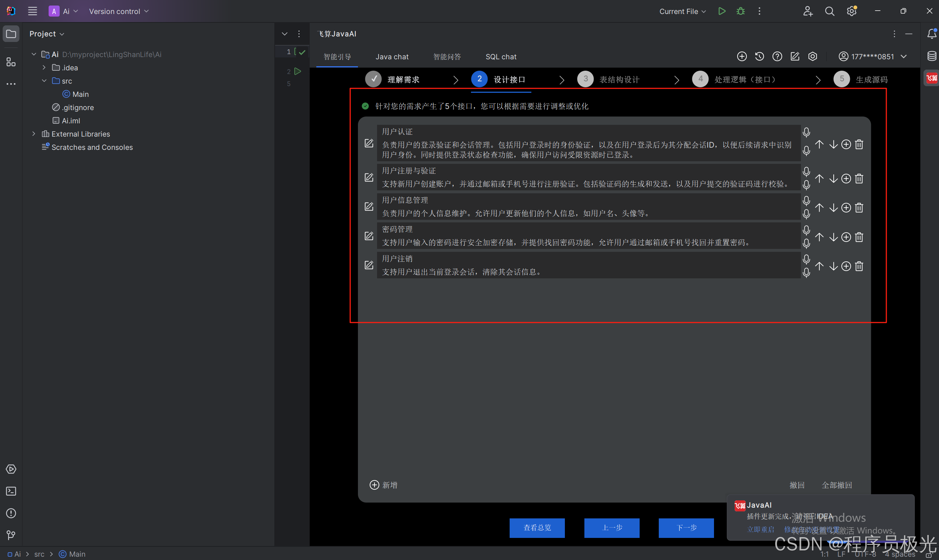Delete the 用户注销 interface with trash icon

tap(859, 267)
